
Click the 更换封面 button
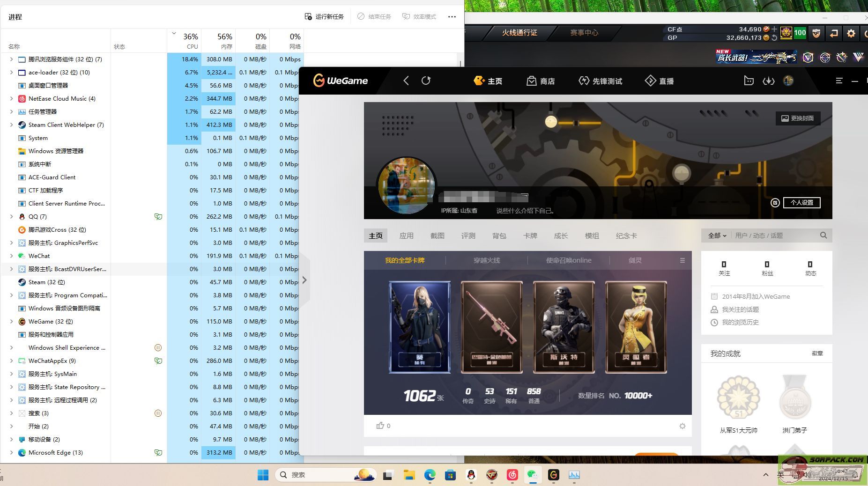[797, 118]
